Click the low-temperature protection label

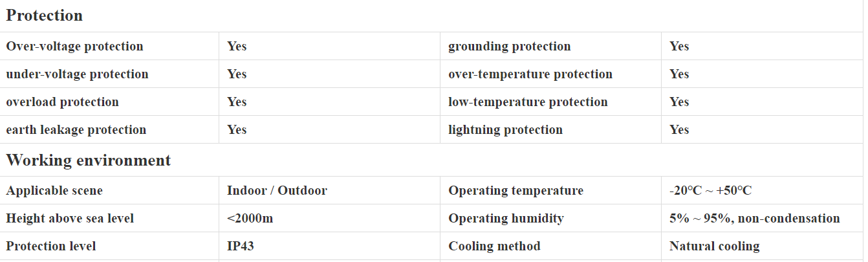[x=528, y=102]
